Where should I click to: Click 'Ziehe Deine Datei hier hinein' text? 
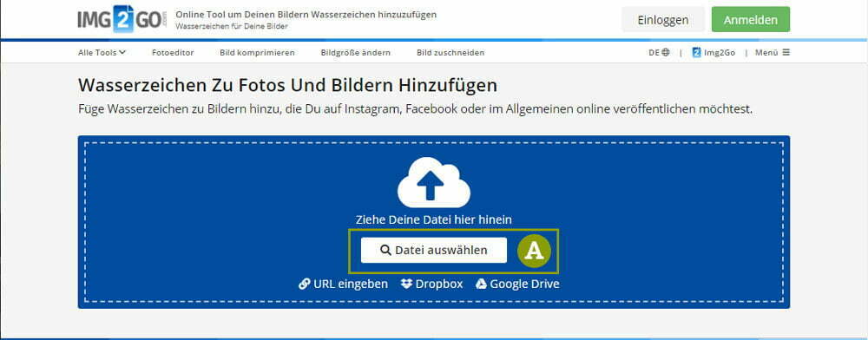coord(434,219)
